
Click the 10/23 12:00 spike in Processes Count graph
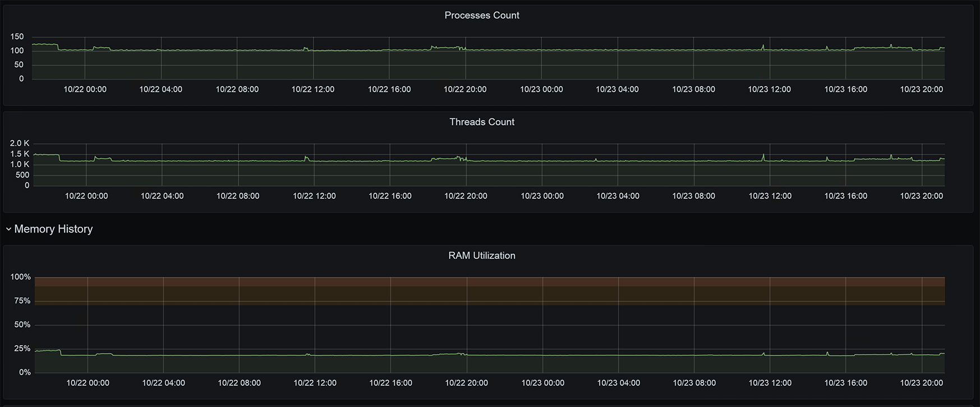point(763,47)
